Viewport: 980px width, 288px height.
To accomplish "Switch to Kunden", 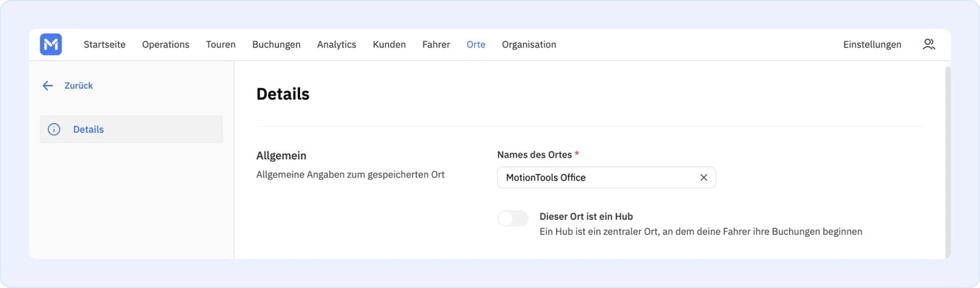I will 390,44.
